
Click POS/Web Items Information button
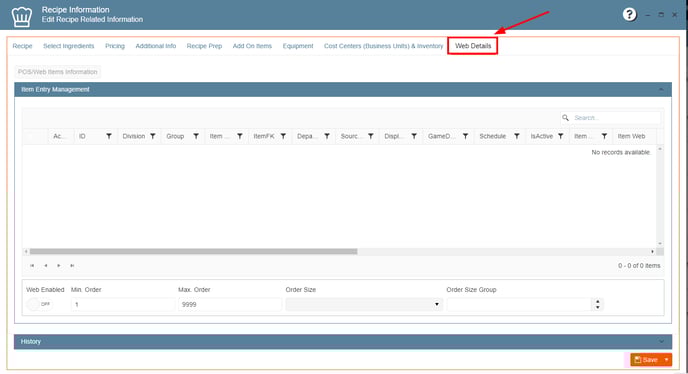(57, 72)
